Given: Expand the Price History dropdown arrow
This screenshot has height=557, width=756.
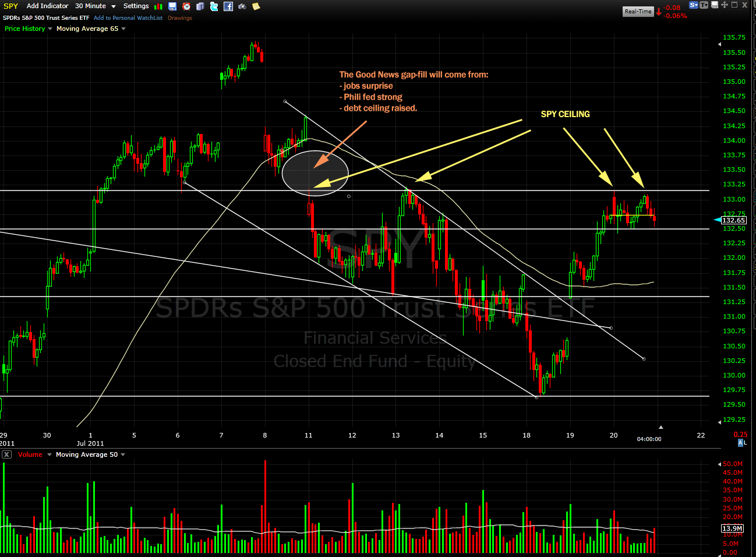Looking at the screenshot, I should (50, 29).
